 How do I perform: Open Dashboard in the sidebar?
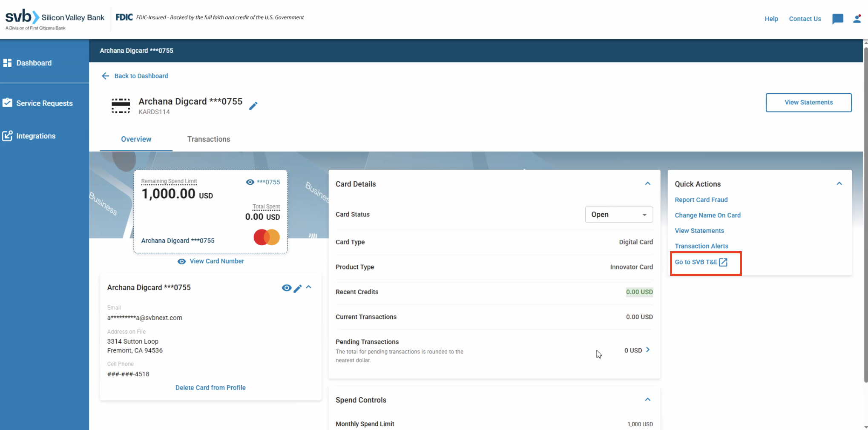point(34,63)
